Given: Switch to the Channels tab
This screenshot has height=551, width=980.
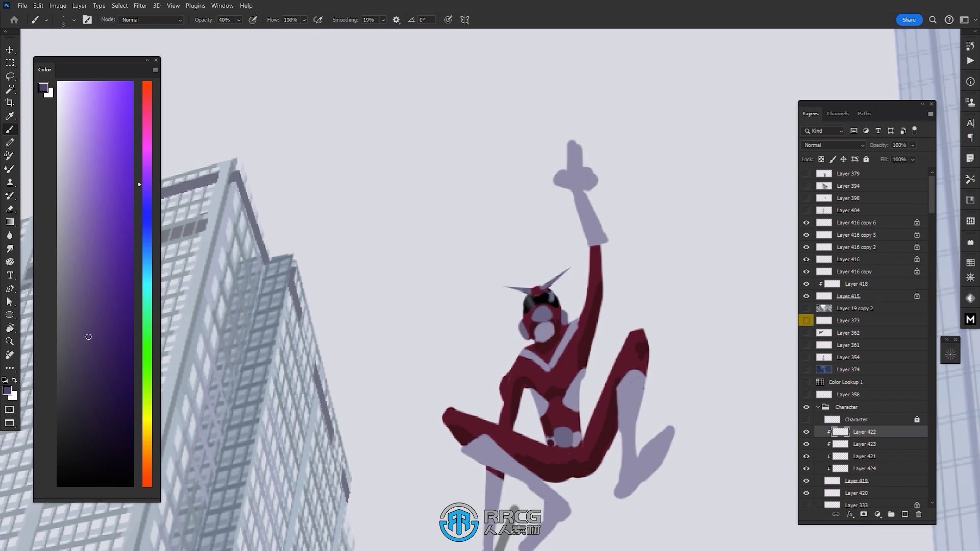Looking at the screenshot, I should pyautogui.click(x=838, y=113).
